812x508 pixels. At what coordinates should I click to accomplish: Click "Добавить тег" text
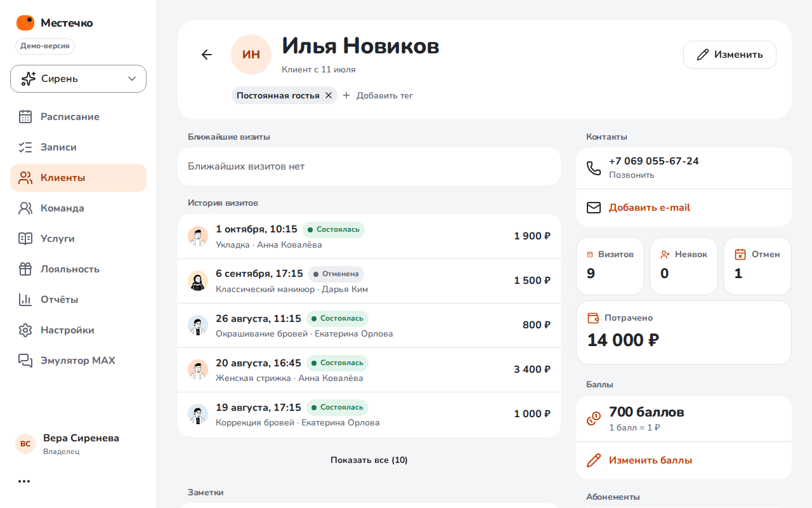(x=384, y=95)
